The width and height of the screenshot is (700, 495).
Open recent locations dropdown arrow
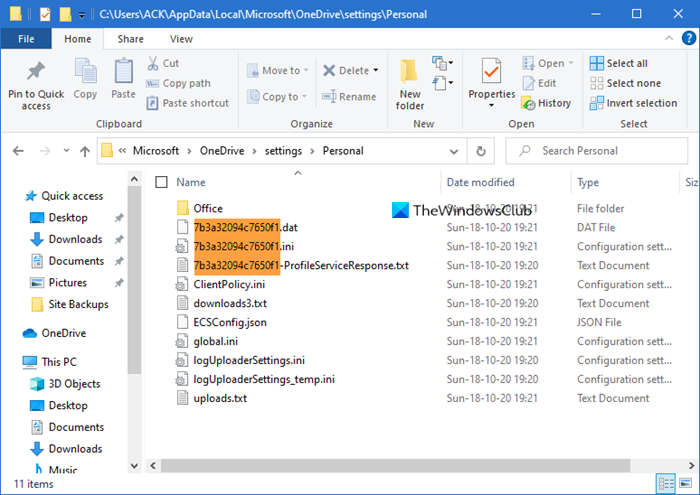pos(66,151)
